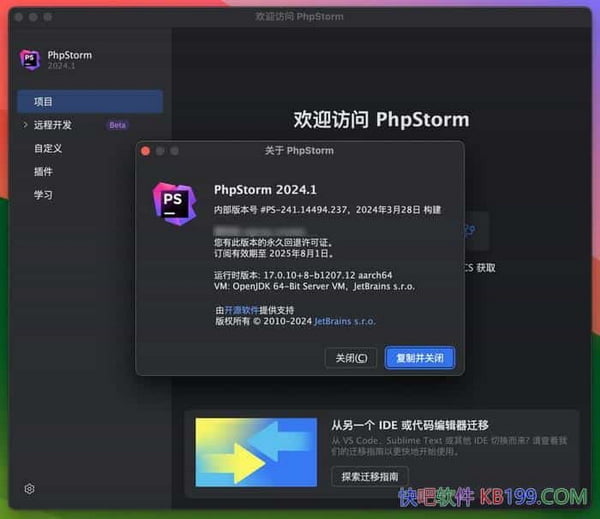
Task: Close the About dialog with the red button
Action: tap(145, 151)
